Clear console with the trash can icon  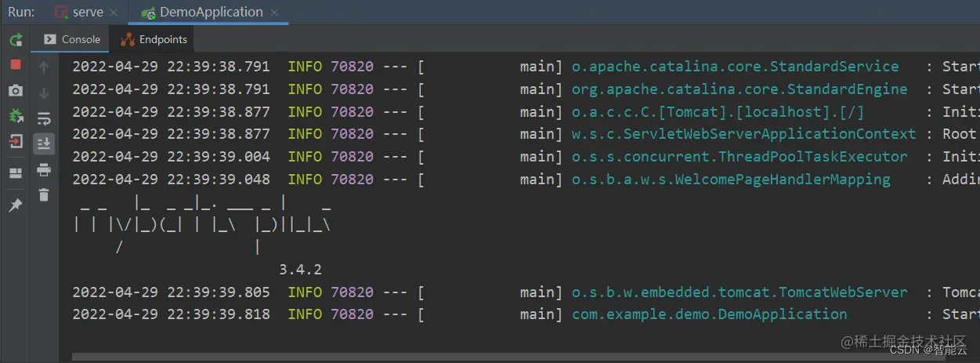[x=44, y=194]
